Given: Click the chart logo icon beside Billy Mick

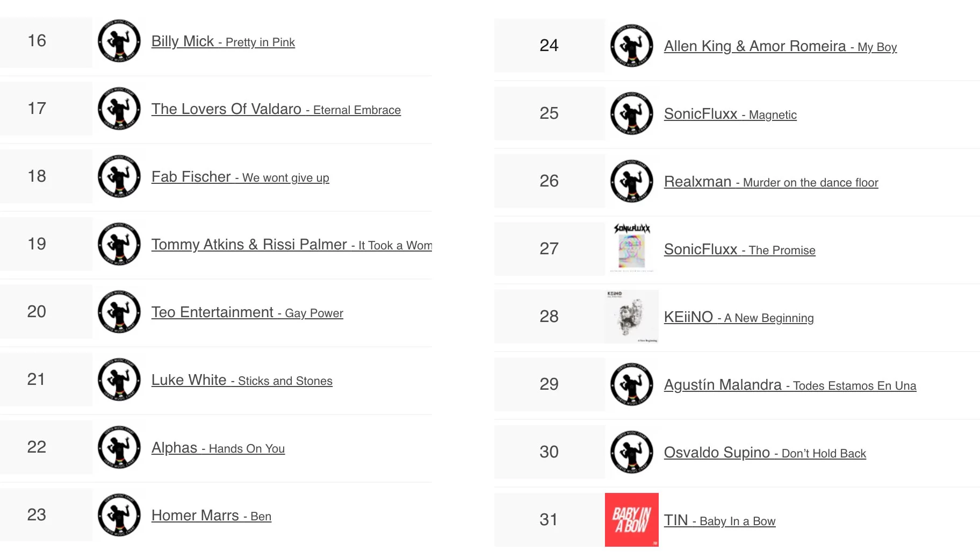Looking at the screenshot, I should point(119,41).
